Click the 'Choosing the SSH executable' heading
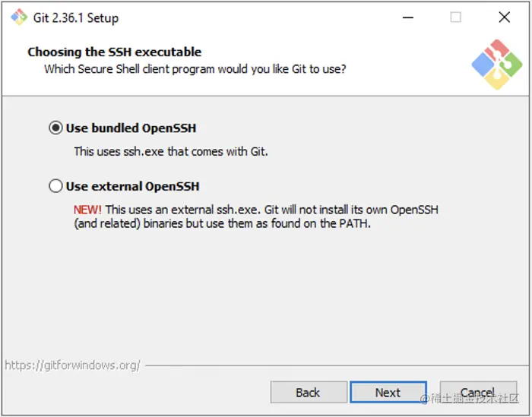 click(x=115, y=52)
